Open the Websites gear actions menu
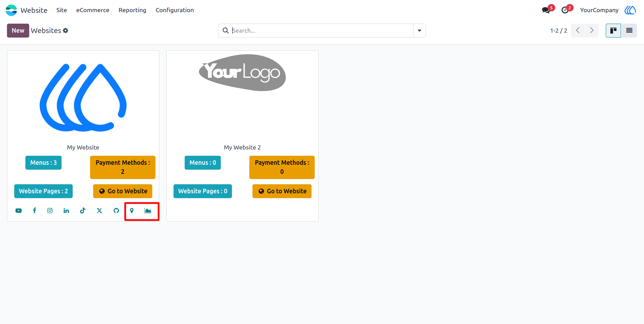Screen dimensions: 644x324 coord(65,31)
